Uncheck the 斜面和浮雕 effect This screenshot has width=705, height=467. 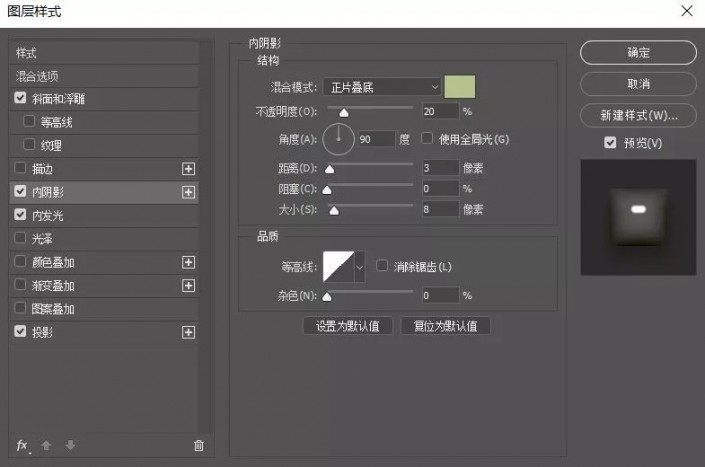click(20, 98)
